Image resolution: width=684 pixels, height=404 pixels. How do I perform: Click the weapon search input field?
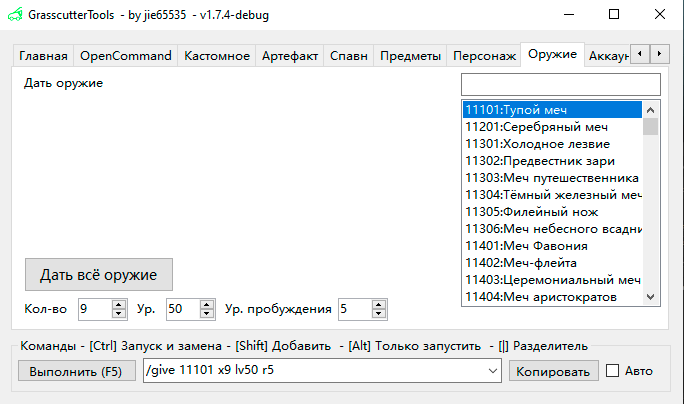pos(560,84)
